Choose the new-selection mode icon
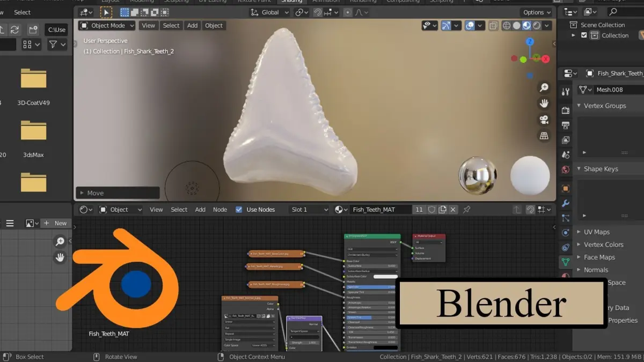Viewport: 644px width, 362px height. point(125,12)
